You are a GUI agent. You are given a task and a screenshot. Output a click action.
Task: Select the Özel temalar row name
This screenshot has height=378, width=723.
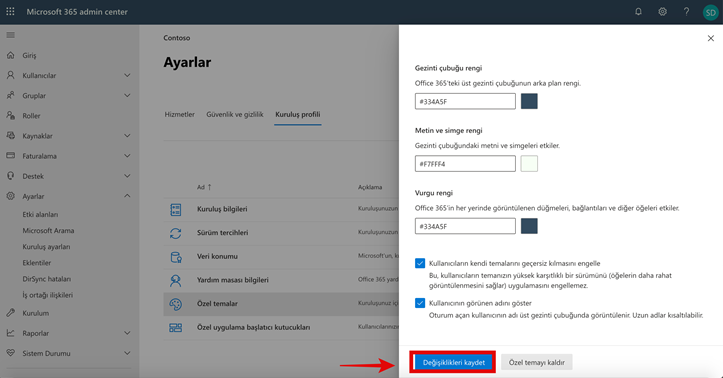217,303
